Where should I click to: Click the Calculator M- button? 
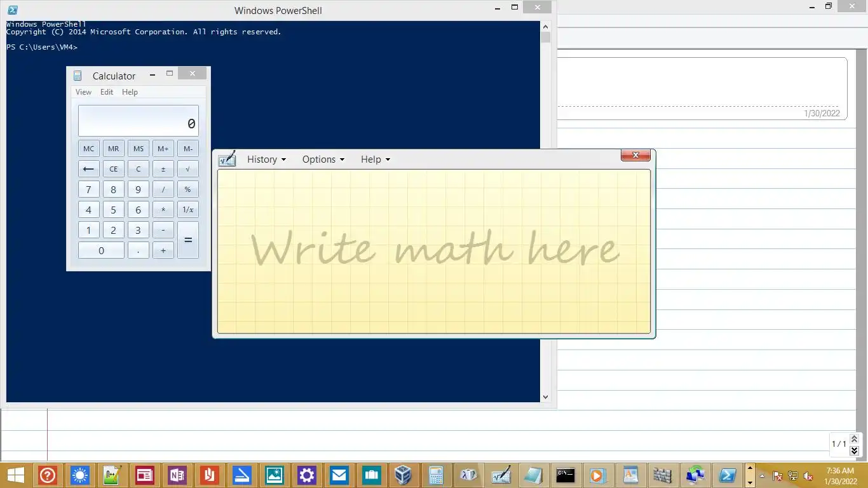pyautogui.click(x=188, y=149)
